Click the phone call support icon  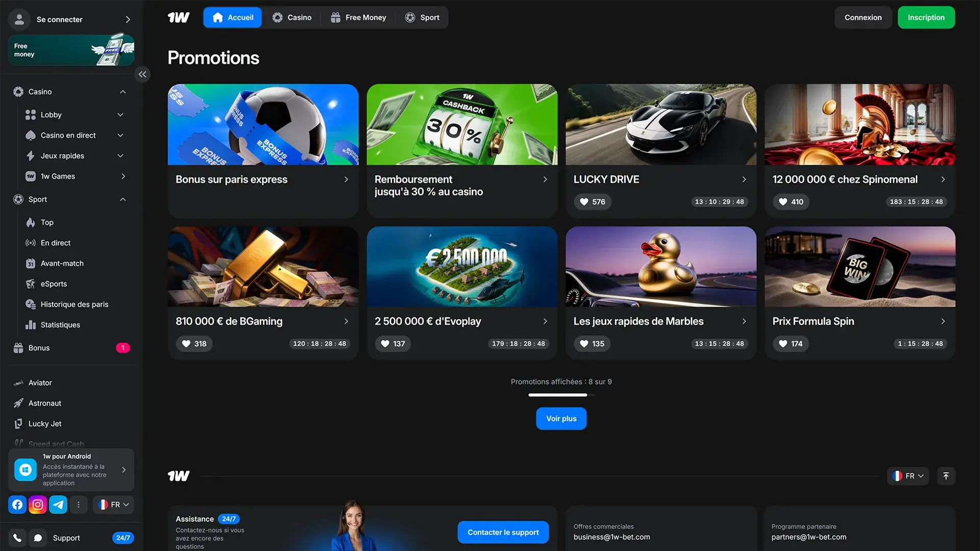[17, 538]
